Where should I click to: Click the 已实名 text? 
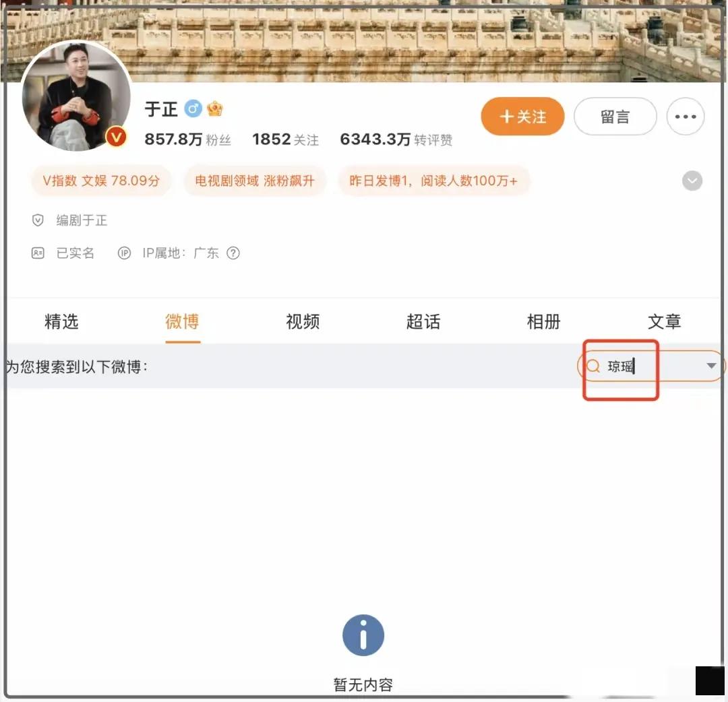tap(75, 253)
